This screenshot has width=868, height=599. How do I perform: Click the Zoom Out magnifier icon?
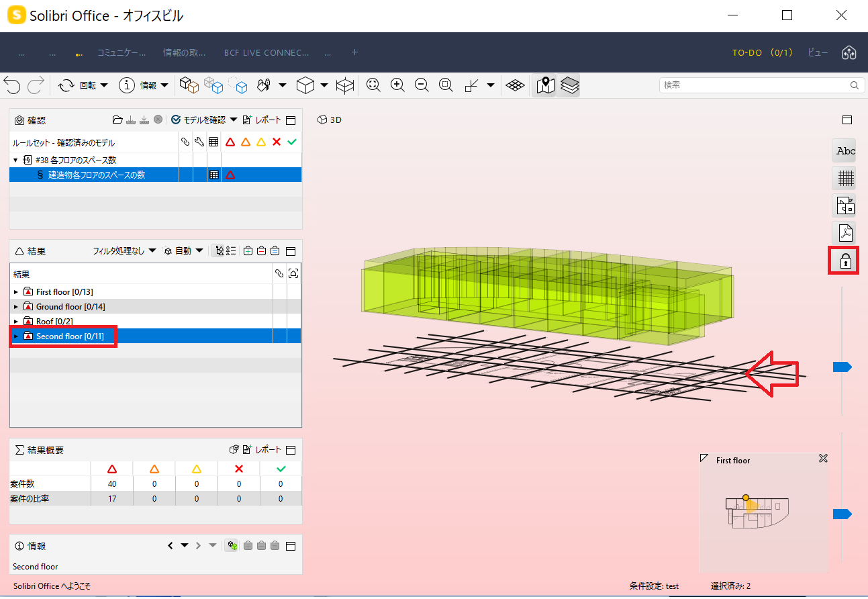(x=422, y=85)
